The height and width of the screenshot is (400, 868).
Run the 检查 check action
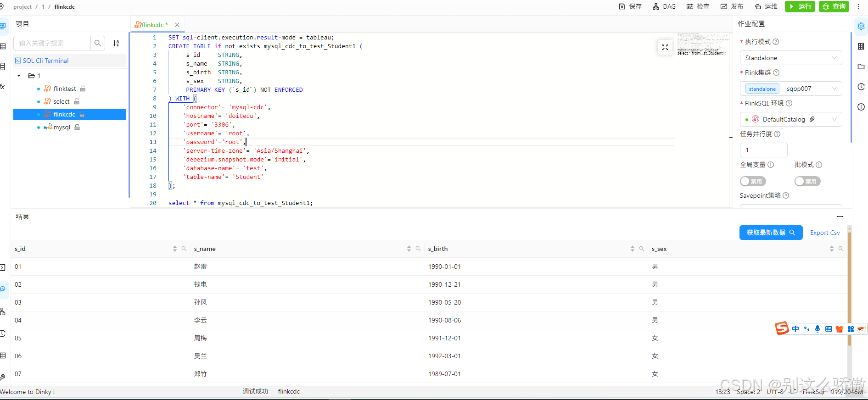[698, 6]
